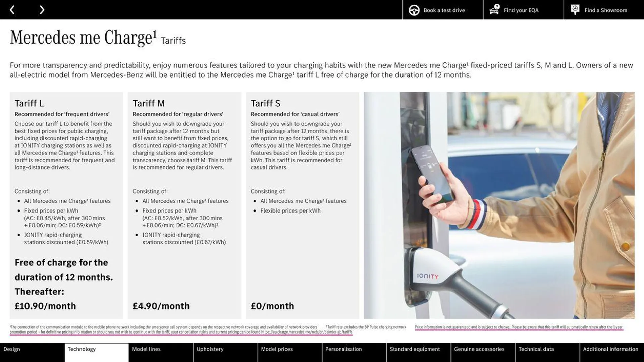
Task: Click the left navigation arrow
Action: coord(11,10)
